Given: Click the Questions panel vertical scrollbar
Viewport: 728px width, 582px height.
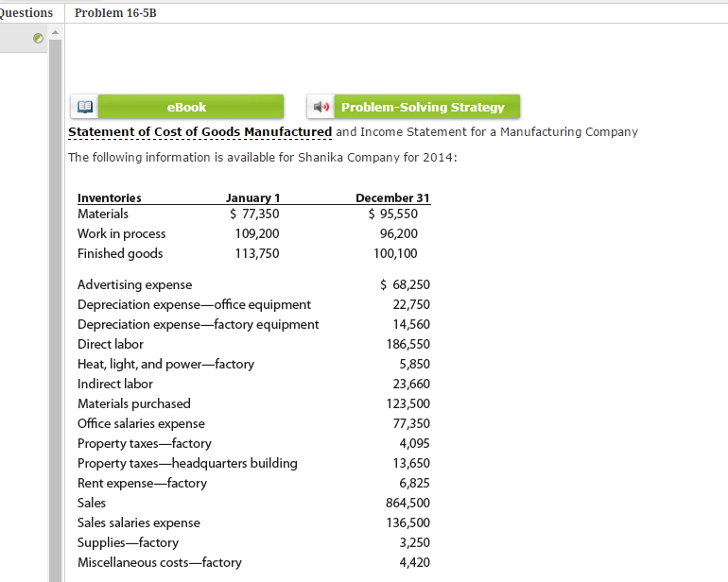Looking at the screenshot, I should pyautogui.click(x=55, y=310).
